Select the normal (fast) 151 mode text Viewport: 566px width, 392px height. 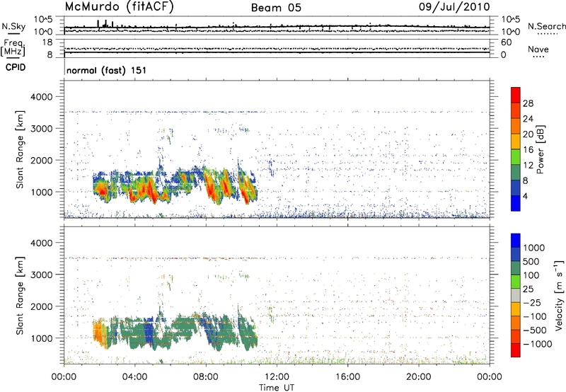coord(107,70)
